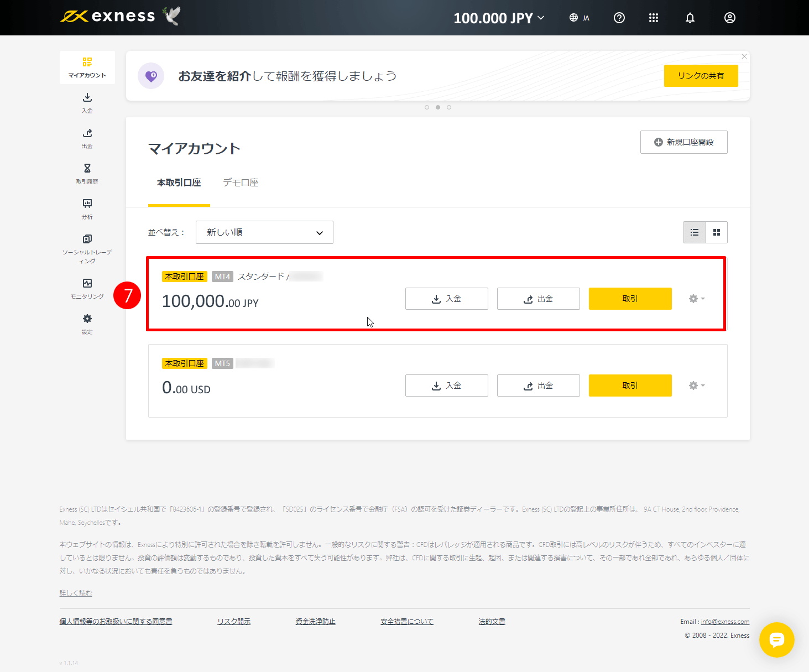Image resolution: width=809 pixels, height=672 pixels.
Task: Select the 本取引口座 tab
Action: click(x=179, y=183)
